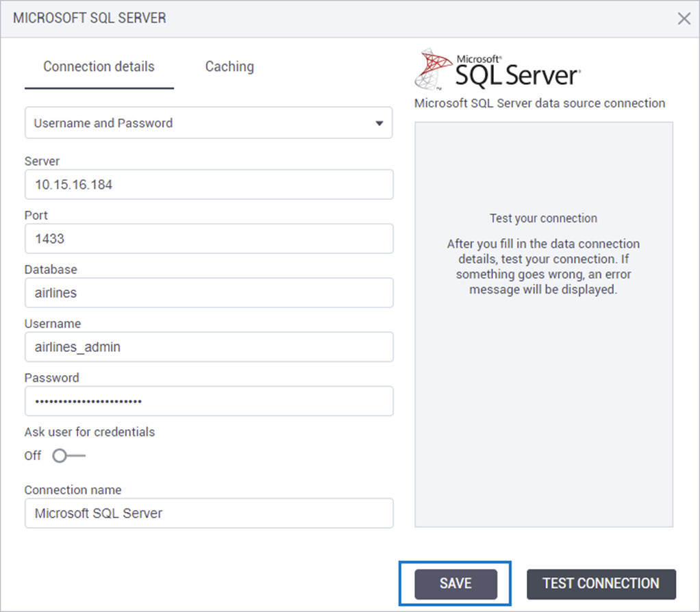Close the Microsoft SQL Server dialog
This screenshot has width=700, height=612.
[684, 18]
